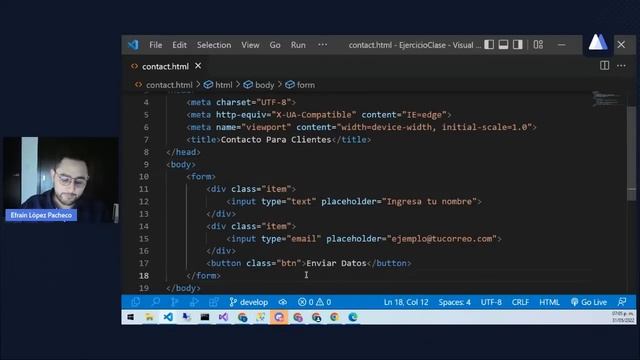This screenshot has height=360, width=640.
Task: Open File Explorer from the taskbar
Action: click(x=149, y=317)
